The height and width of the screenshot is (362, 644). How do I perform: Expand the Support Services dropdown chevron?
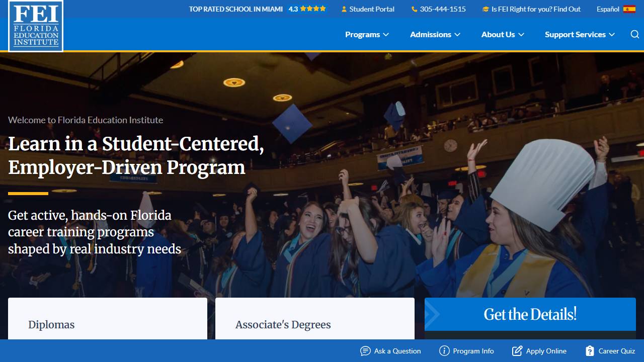click(x=612, y=35)
